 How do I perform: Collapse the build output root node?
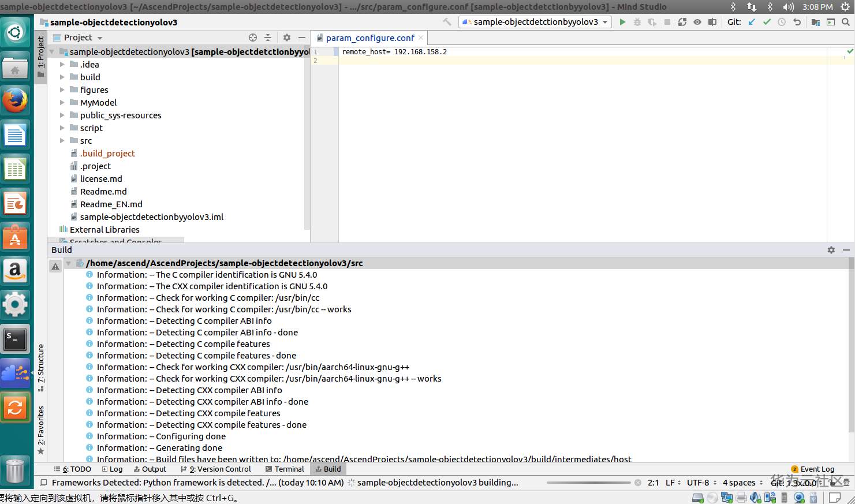69,263
